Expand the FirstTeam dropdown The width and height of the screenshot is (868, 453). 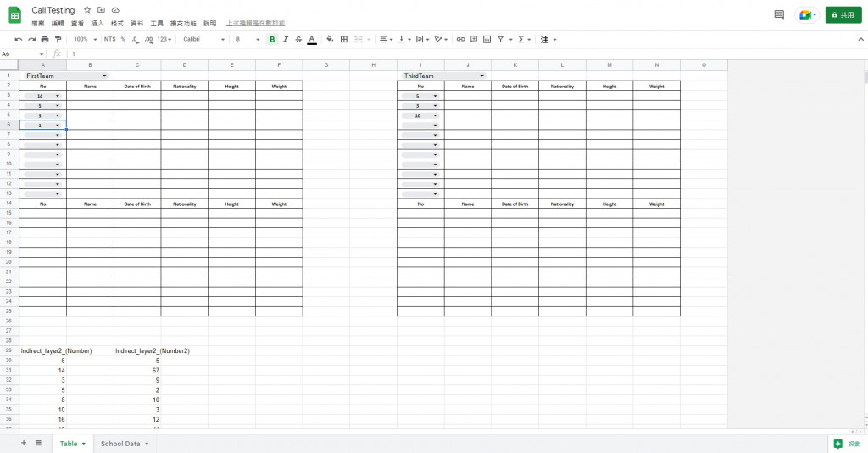point(104,75)
